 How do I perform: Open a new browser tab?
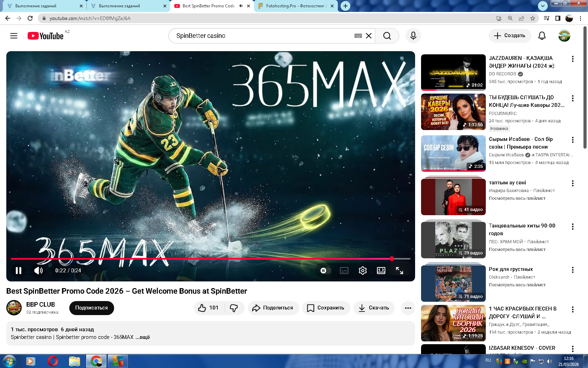click(345, 6)
